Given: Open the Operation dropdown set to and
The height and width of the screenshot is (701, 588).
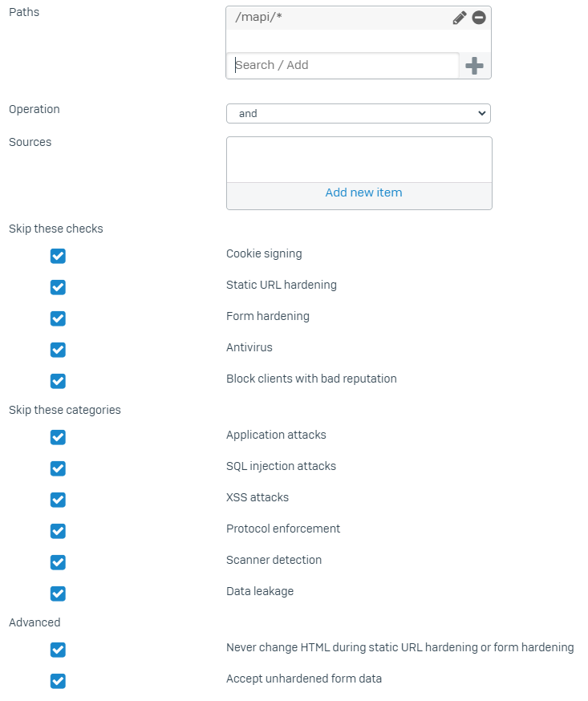Looking at the screenshot, I should 359,114.
